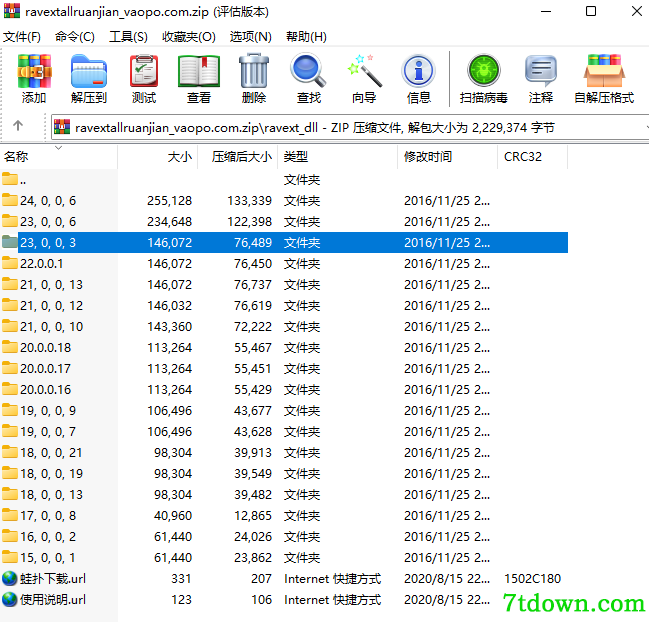Viewport: 649px width, 622px height.
Task: Open the 注释 (Comment) icon
Action: (x=541, y=71)
